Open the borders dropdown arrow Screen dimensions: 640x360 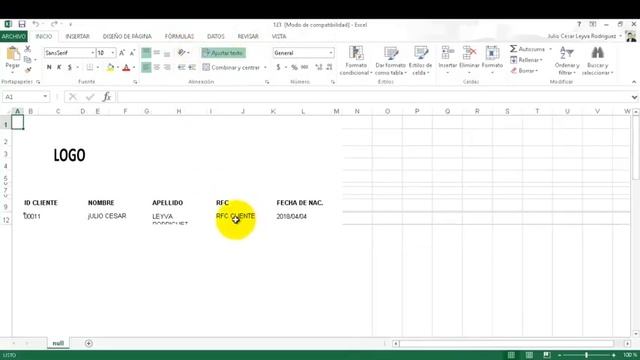[x=98, y=67]
